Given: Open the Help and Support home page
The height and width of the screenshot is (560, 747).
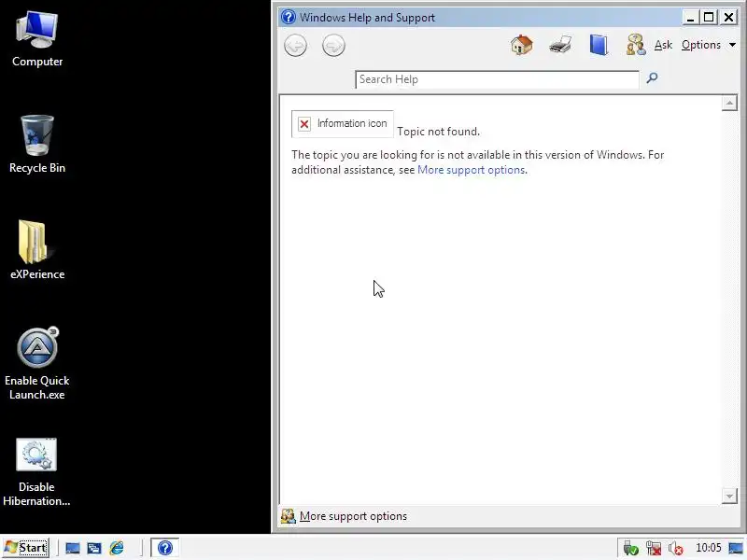Looking at the screenshot, I should [522, 45].
